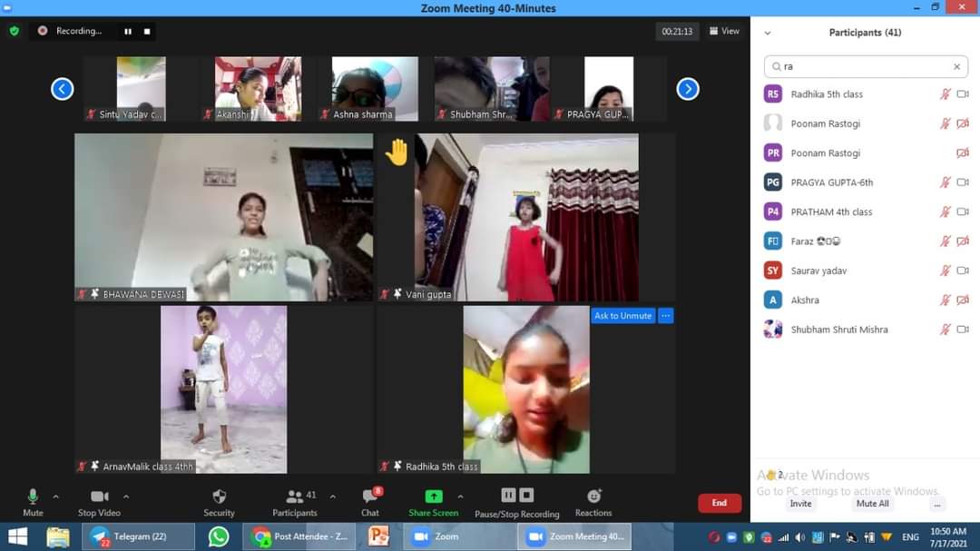The image size is (980, 551).
Task: Clear the participant search text
Action: click(957, 66)
